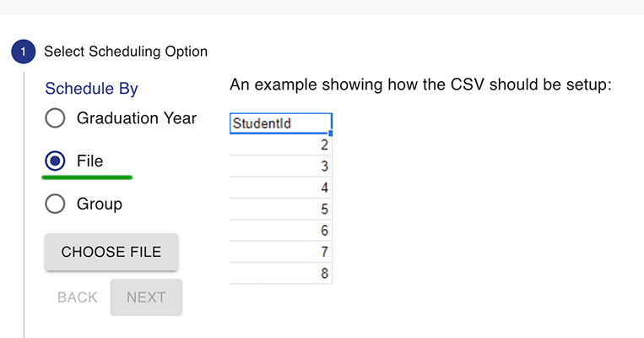Click the step 1 circle icon
Viewport: 644px width, 338px height.
24,52
